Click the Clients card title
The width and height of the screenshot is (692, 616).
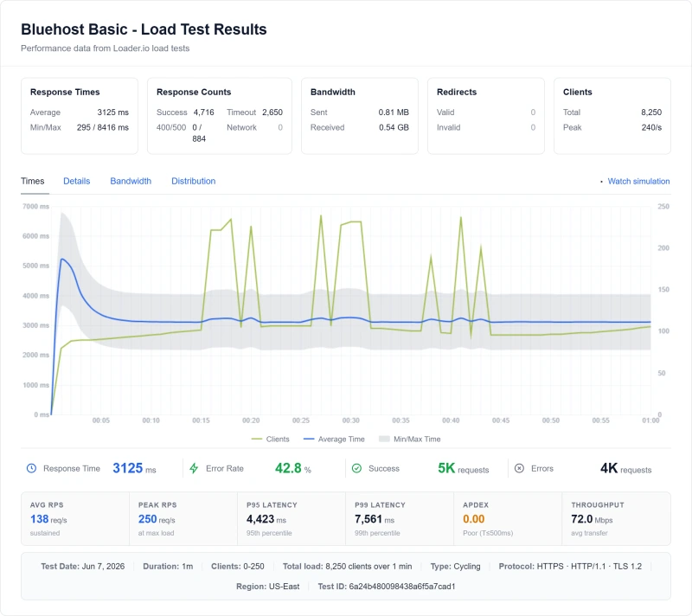click(x=577, y=92)
